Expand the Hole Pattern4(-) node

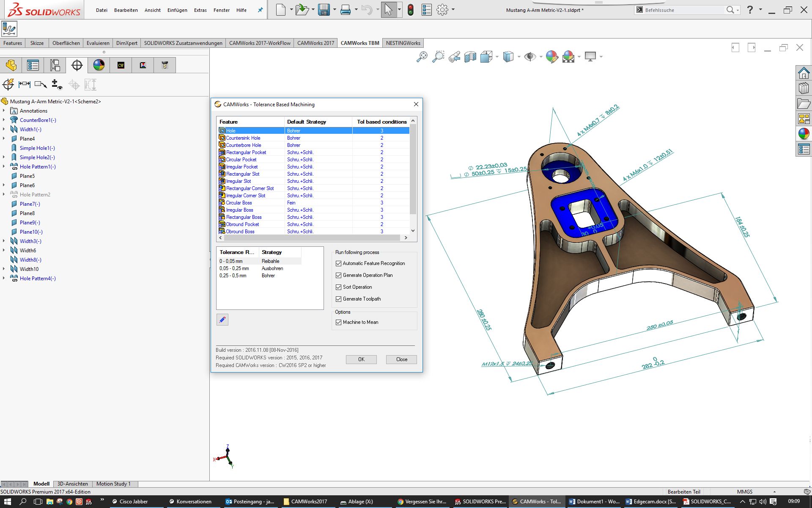coord(4,278)
